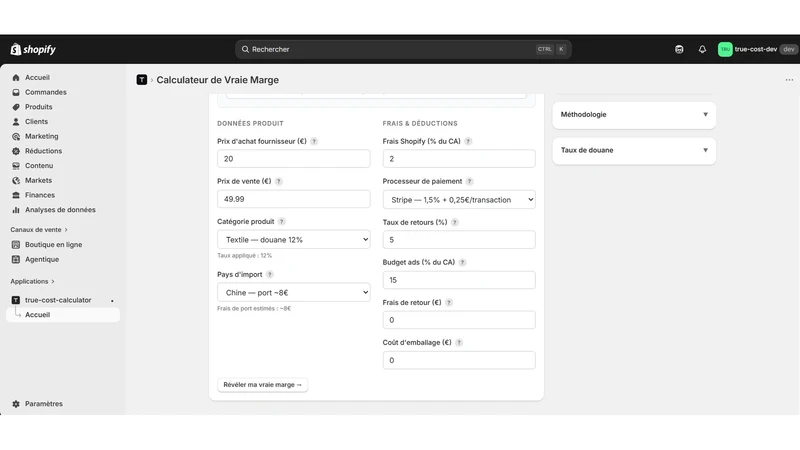Expand the Taux de douane section
Image resolution: width=800 pixels, height=450 pixels.
pos(634,151)
